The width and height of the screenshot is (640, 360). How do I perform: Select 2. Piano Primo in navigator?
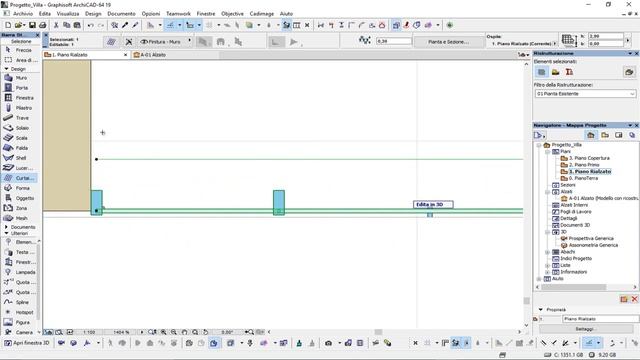584,165
